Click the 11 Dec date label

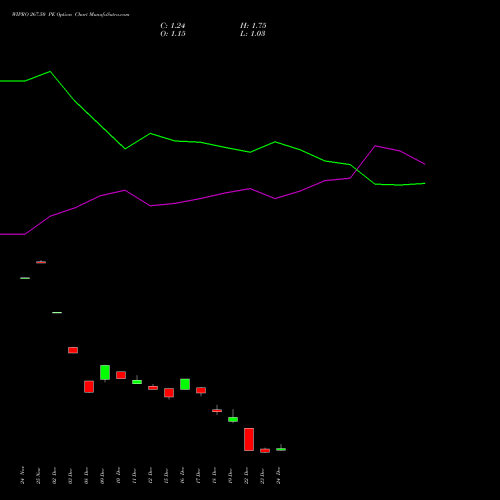[134, 476]
